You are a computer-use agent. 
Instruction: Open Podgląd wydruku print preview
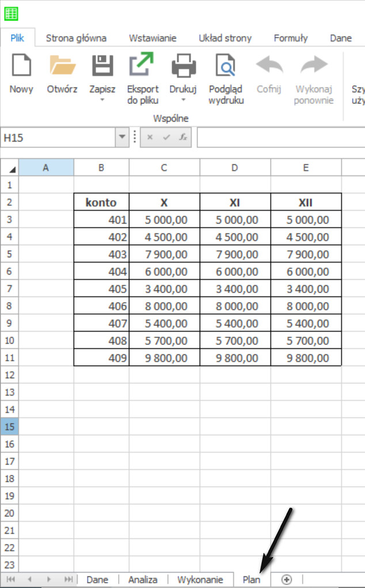(x=226, y=66)
